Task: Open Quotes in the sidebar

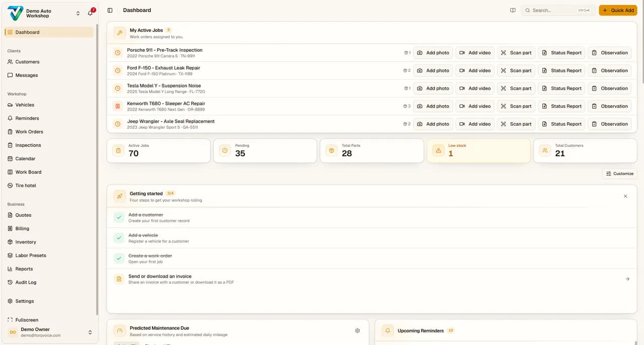Action: pos(49,215)
